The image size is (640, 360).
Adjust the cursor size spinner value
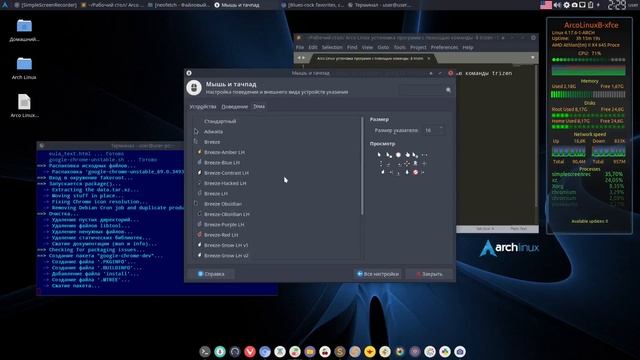(433, 130)
